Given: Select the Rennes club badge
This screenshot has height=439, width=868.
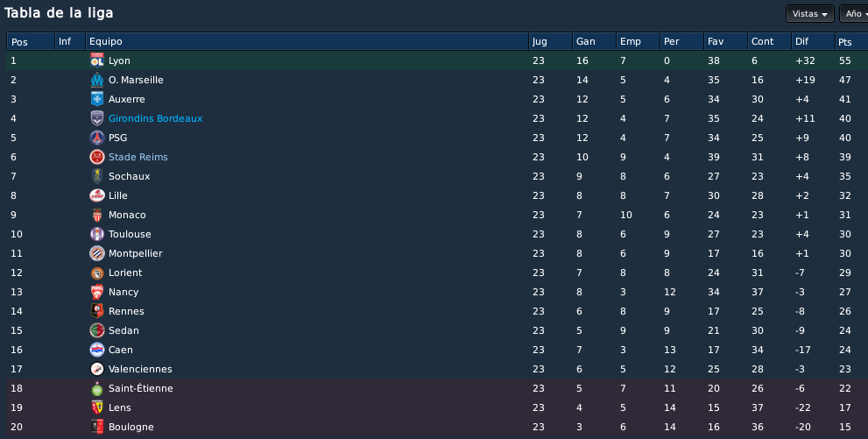Looking at the screenshot, I should (x=97, y=311).
